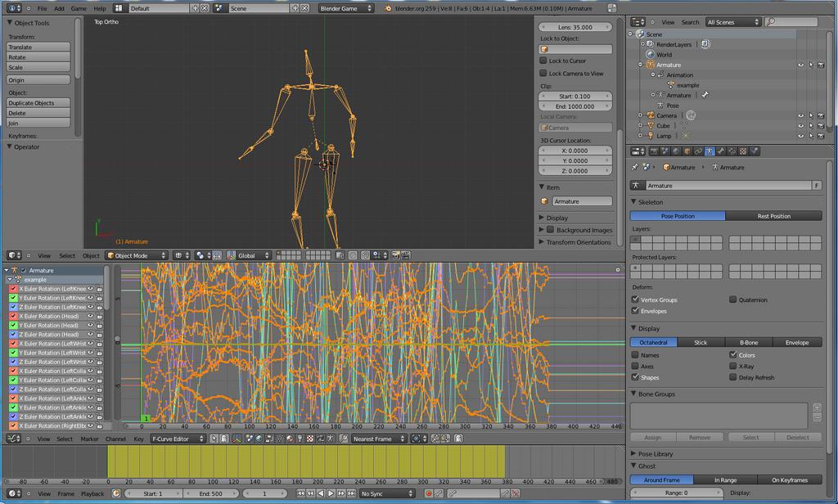Click the Lens 35.000 value slider

(575, 27)
